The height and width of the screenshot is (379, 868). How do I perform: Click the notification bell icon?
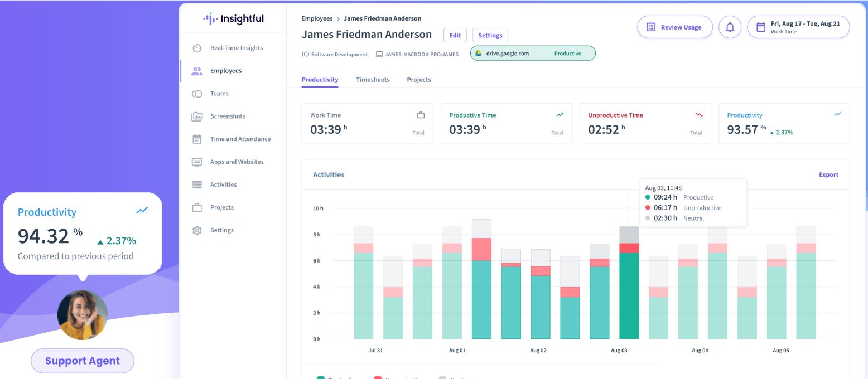pyautogui.click(x=730, y=27)
